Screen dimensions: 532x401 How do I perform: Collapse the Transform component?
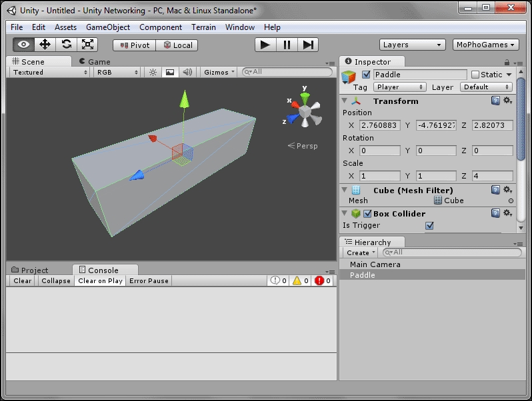345,101
